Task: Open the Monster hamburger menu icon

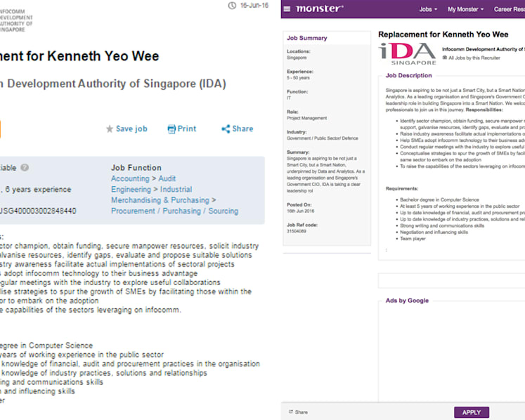Action: [287, 9]
